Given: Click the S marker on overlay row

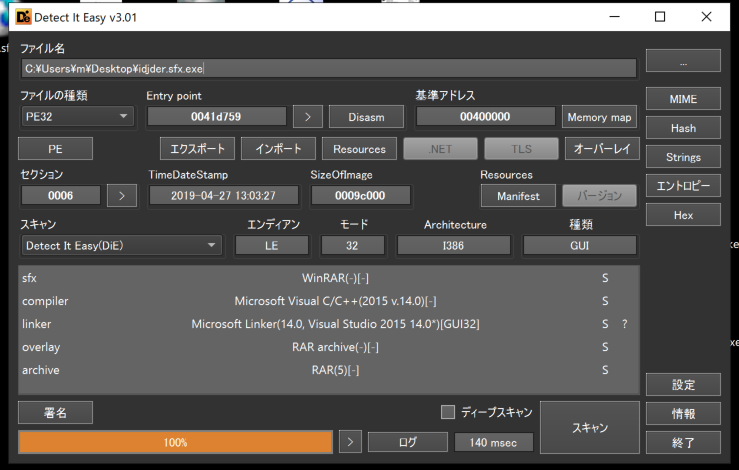Looking at the screenshot, I should 605,347.
